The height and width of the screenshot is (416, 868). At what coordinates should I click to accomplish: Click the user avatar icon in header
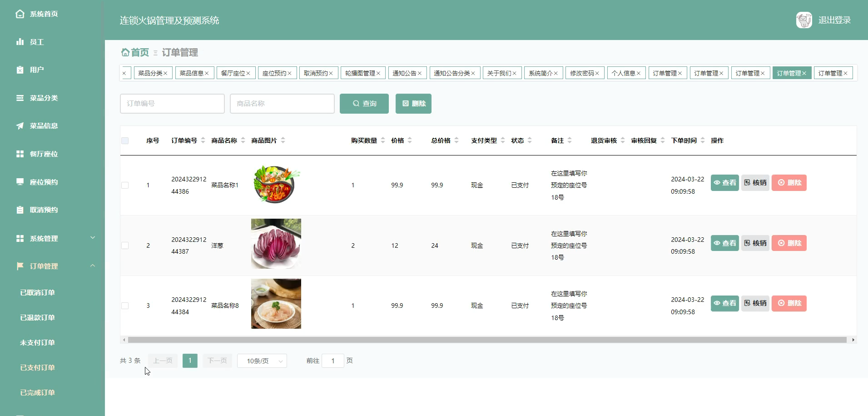804,20
